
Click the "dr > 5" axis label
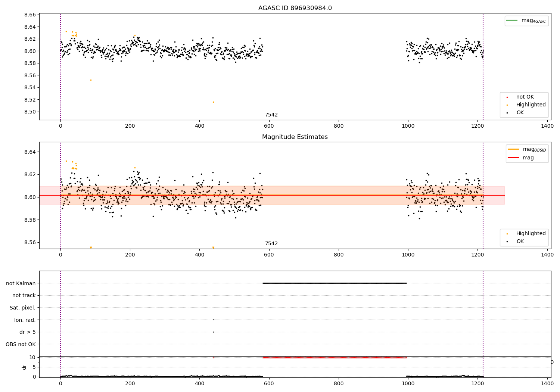pyautogui.click(x=28, y=332)
